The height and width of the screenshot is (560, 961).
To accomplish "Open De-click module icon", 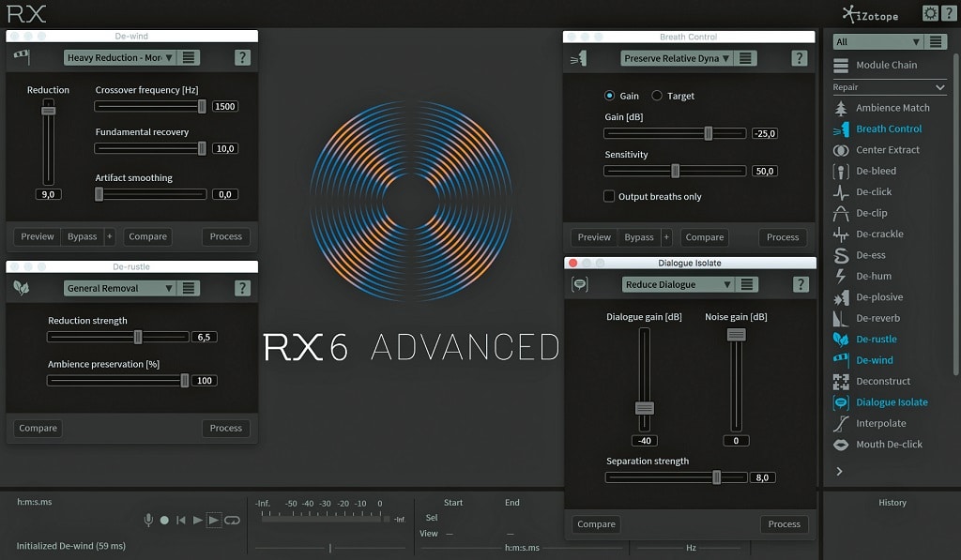I will pos(841,191).
